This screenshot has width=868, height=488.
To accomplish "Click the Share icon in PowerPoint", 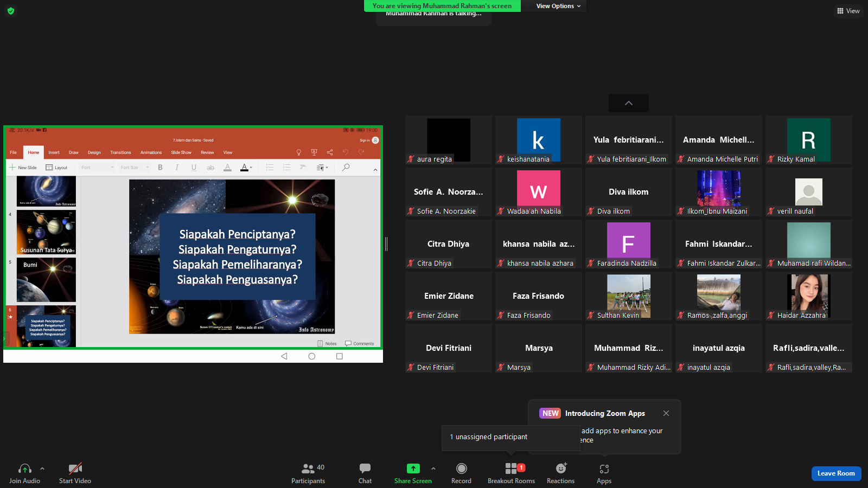I will click(x=330, y=152).
